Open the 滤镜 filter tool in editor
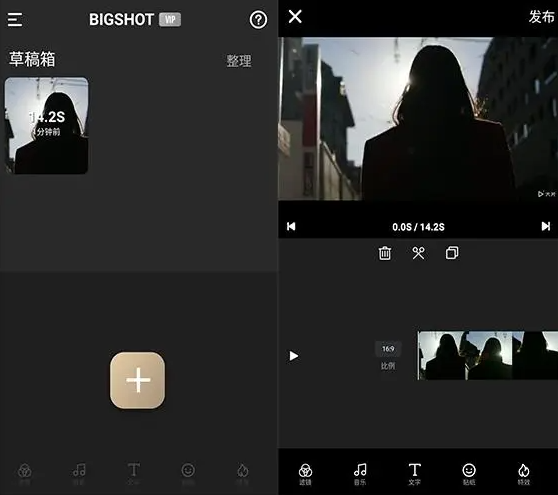Viewport: 558px width, 495px height. click(x=305, y=474)
